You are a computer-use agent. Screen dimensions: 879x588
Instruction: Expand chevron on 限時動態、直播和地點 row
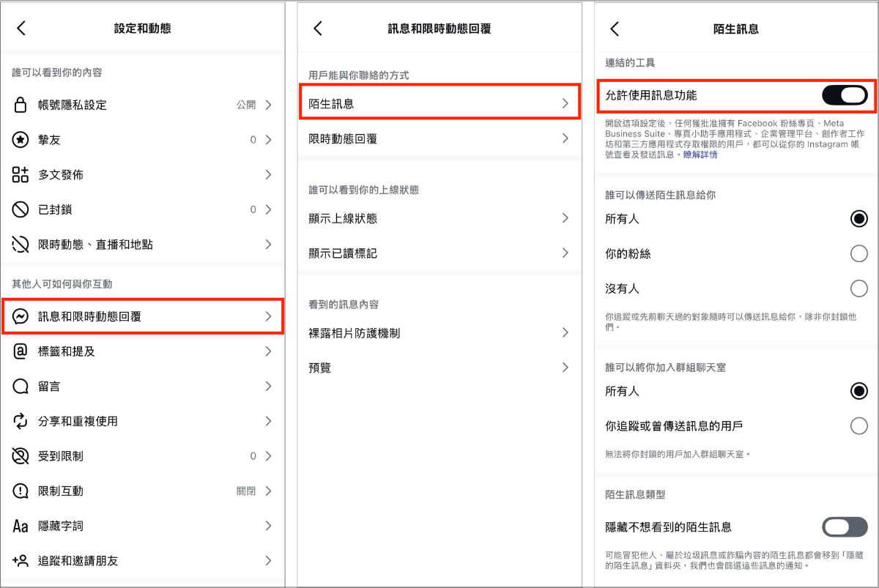tap(268, 244)
